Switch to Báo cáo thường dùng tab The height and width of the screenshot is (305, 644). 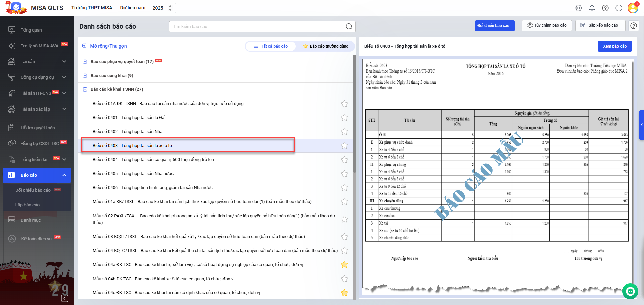click(325, 46)
